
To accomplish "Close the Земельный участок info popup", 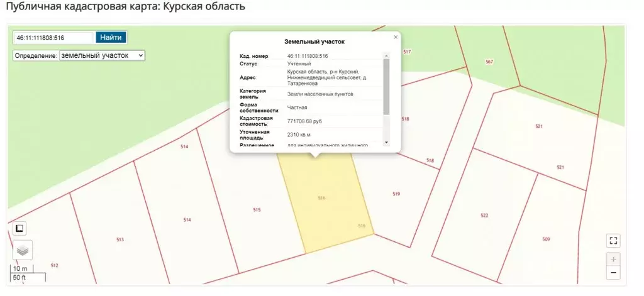I will tap(396, 37).
